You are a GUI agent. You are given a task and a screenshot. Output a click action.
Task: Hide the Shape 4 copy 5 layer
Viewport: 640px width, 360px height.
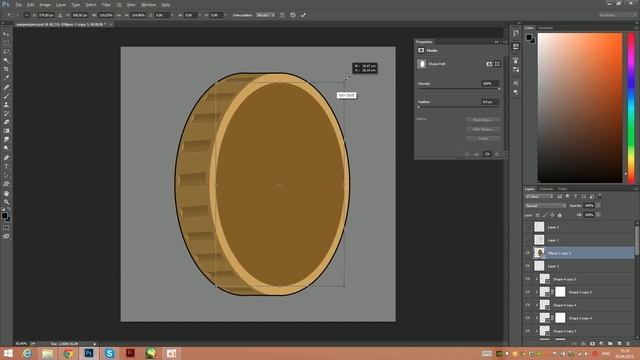click(527, 279)
